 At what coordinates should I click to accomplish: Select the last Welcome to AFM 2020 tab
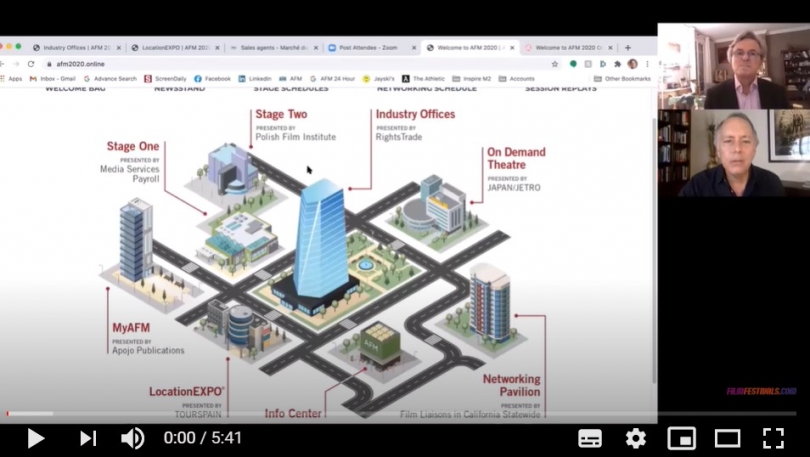[x=568, y=48]
